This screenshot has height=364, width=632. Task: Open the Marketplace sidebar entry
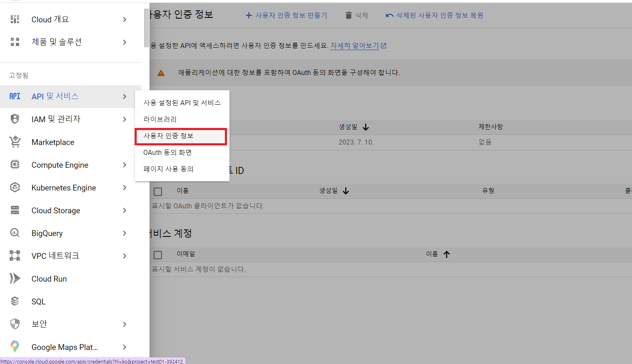pos(70,142)
